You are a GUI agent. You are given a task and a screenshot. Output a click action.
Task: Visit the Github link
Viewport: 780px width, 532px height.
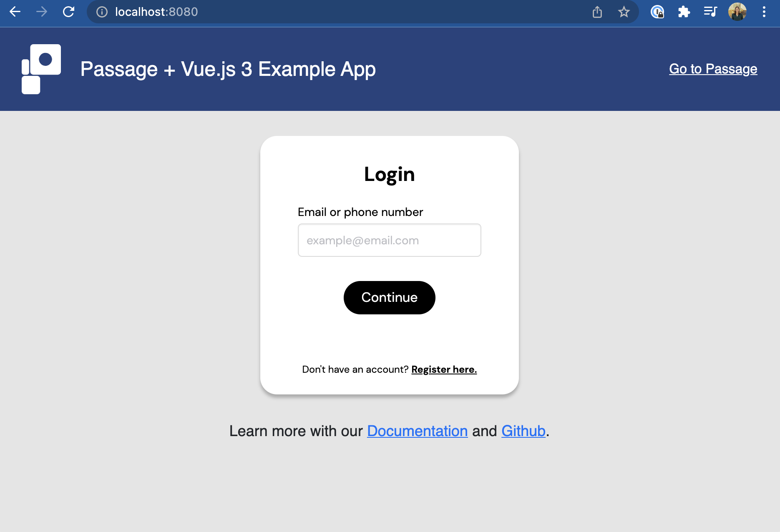[523, 431]
